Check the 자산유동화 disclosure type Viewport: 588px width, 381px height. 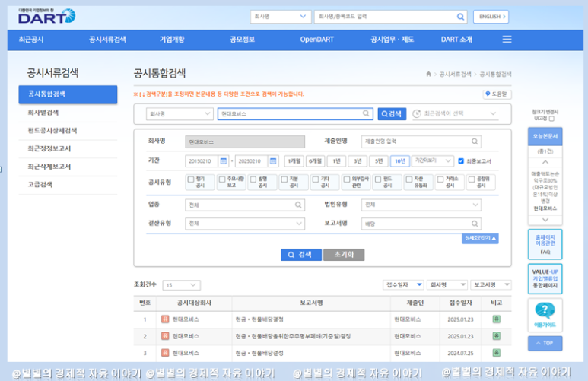(409, 179)
